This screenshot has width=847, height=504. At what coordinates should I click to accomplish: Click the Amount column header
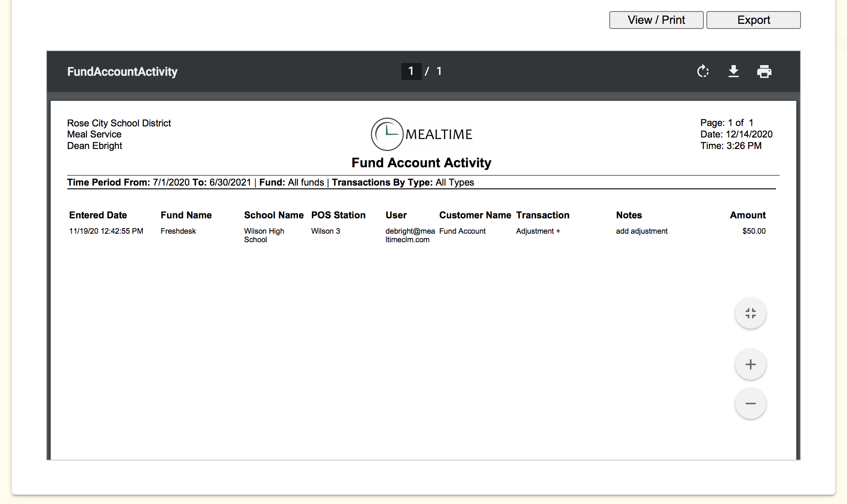[x=747, y=215]
